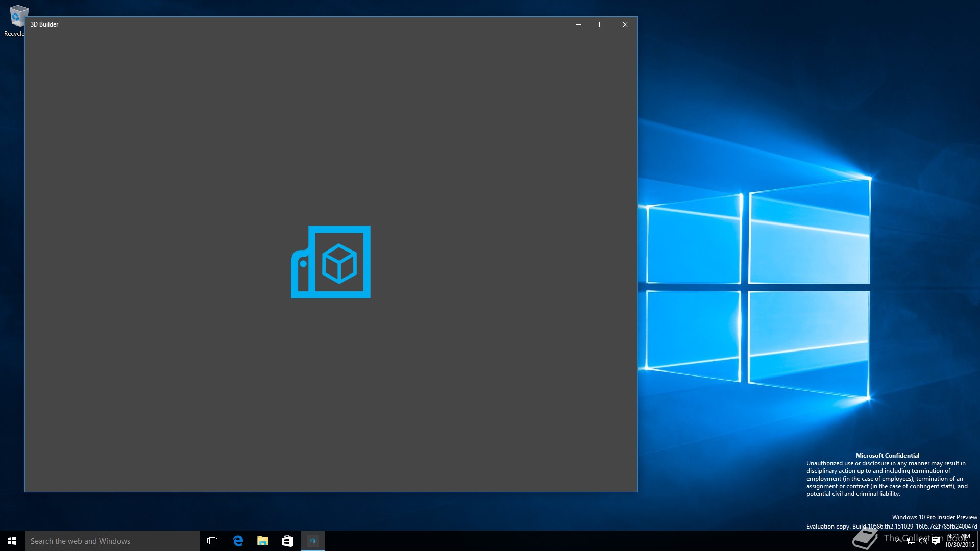The height and width of the screenshot is (551, 980).
Task: Open the Action Center notifications icon
Action: (936, 541)
